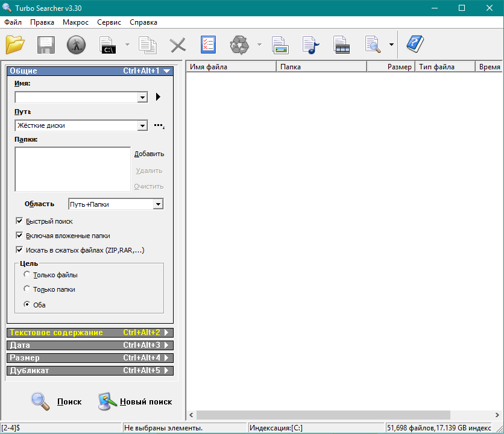Click inside the Папки list box
The width and height of the screenshot is (504, 434).
pos(72,169)
